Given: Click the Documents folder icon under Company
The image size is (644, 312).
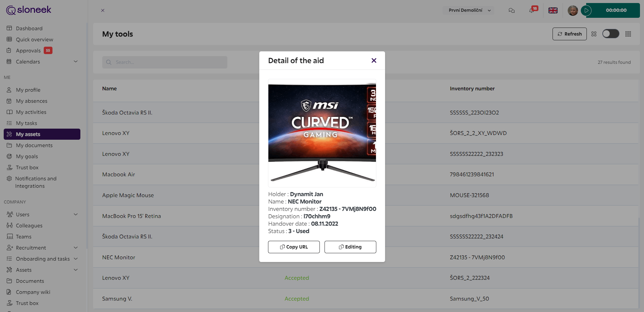Looking at the screenshot, I should (x=9, y=281).
